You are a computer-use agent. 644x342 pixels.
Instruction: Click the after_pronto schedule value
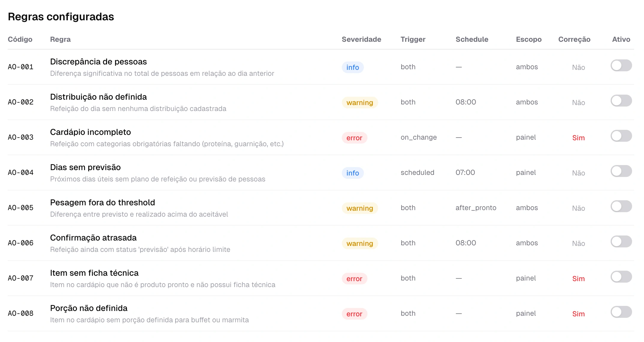pyautogui.click(x=476, y=208)
